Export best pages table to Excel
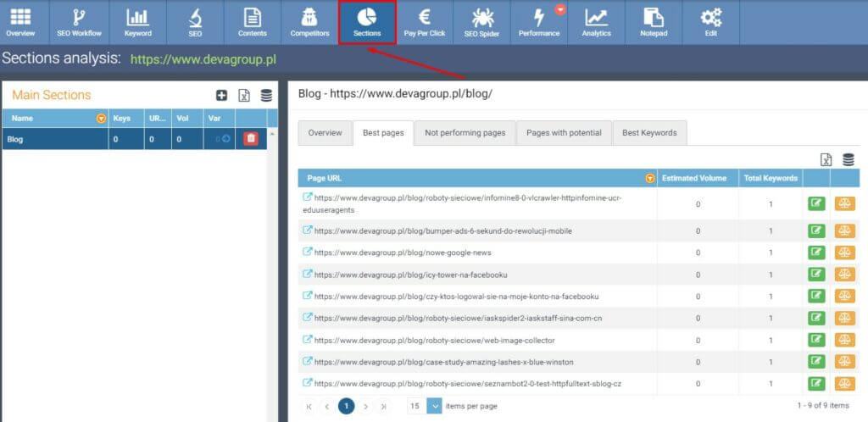Viewport: 868px width, 422px height. [x=826, y=159]
